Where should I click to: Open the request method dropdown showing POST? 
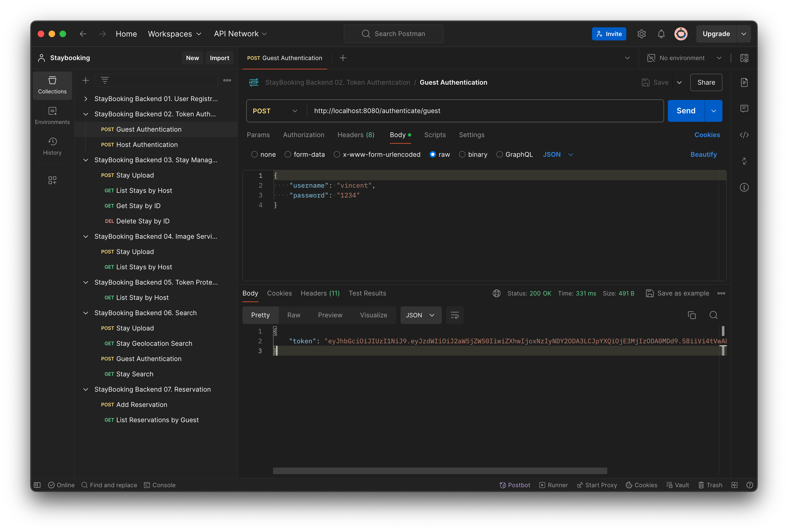click(275, 111)
